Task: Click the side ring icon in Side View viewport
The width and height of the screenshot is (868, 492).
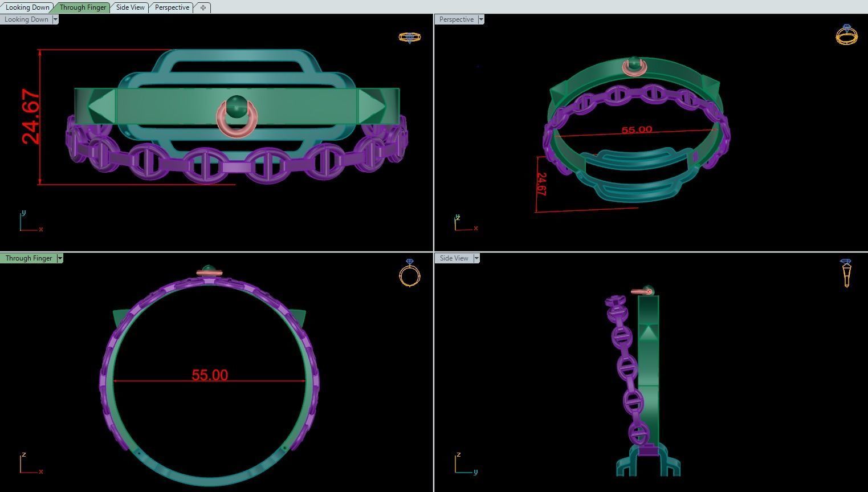Action: (846, 273)
